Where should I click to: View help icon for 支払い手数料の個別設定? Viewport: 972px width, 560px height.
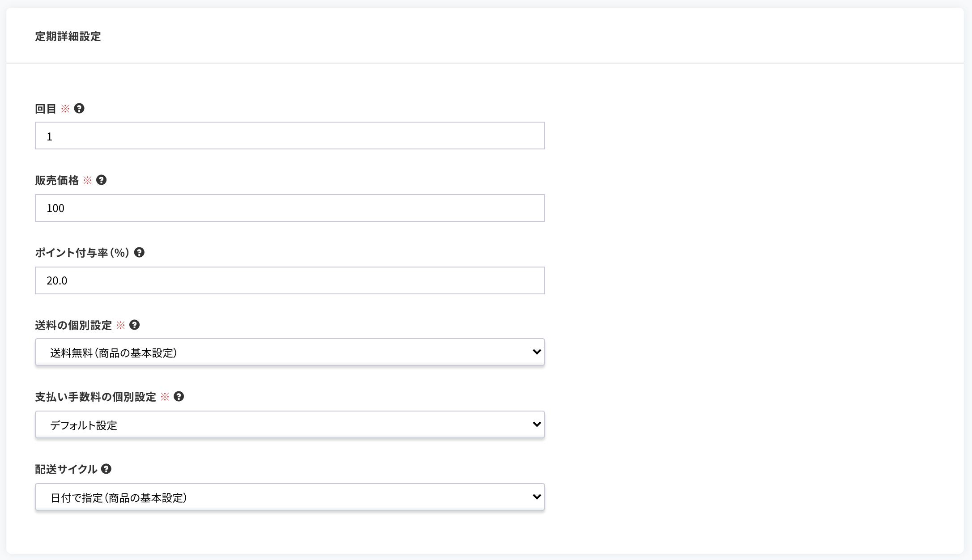tap(179, 397)
